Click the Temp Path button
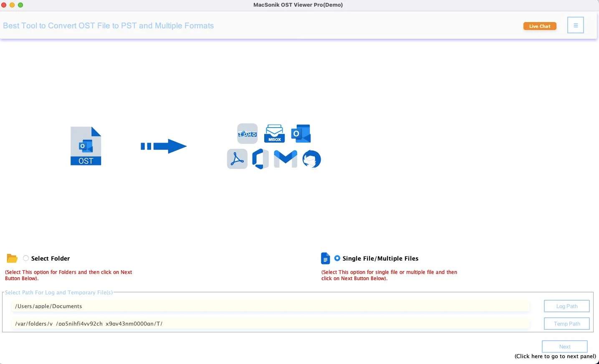 coord(567,324)
